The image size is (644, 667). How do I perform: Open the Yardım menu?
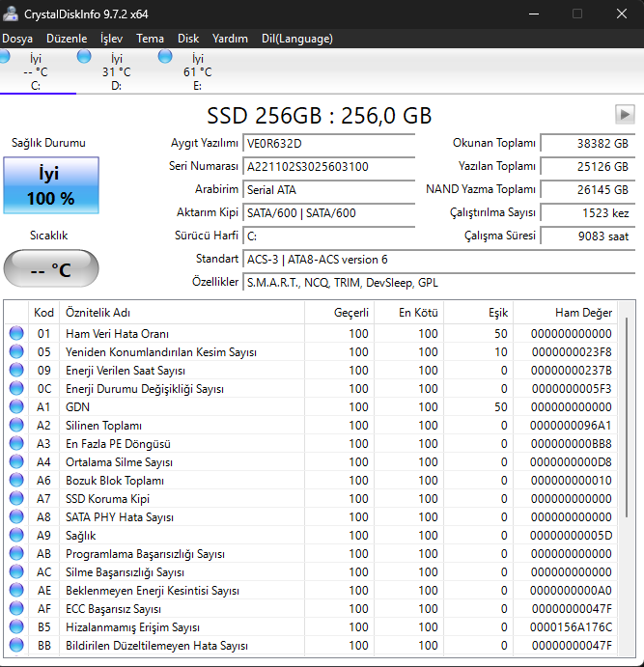tap(230, 39)
